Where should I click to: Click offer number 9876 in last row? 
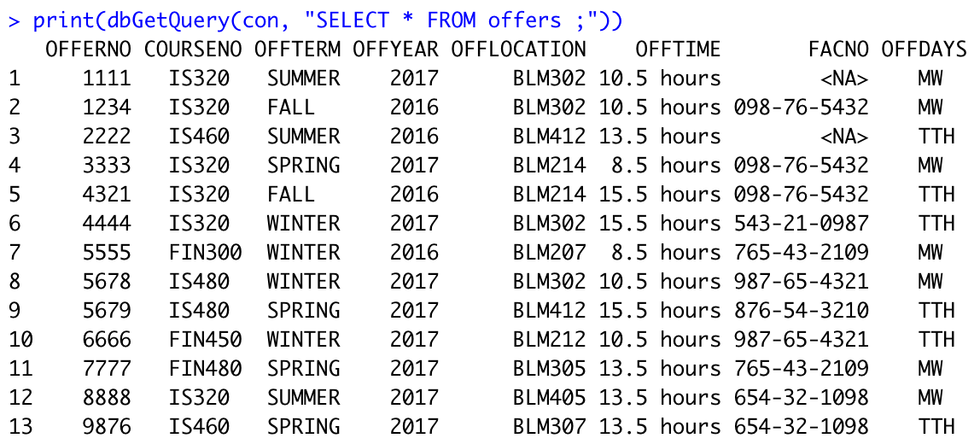(x=107, y=426)
